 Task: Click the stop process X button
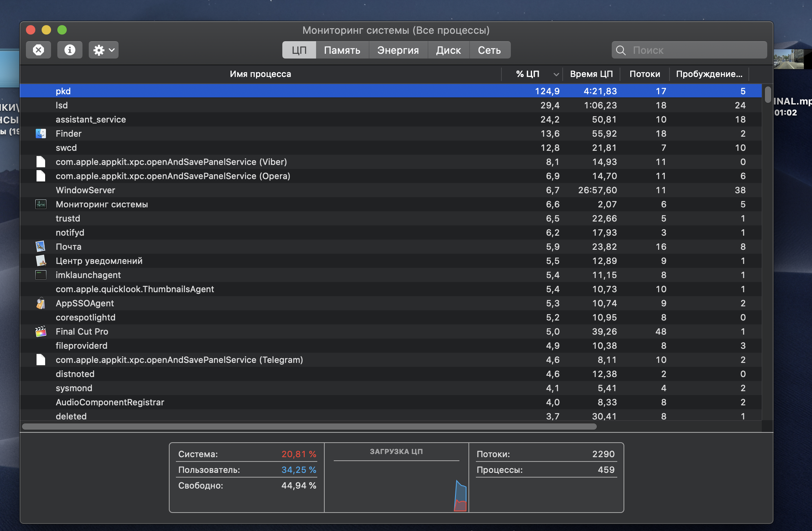(x=38, y=50)
